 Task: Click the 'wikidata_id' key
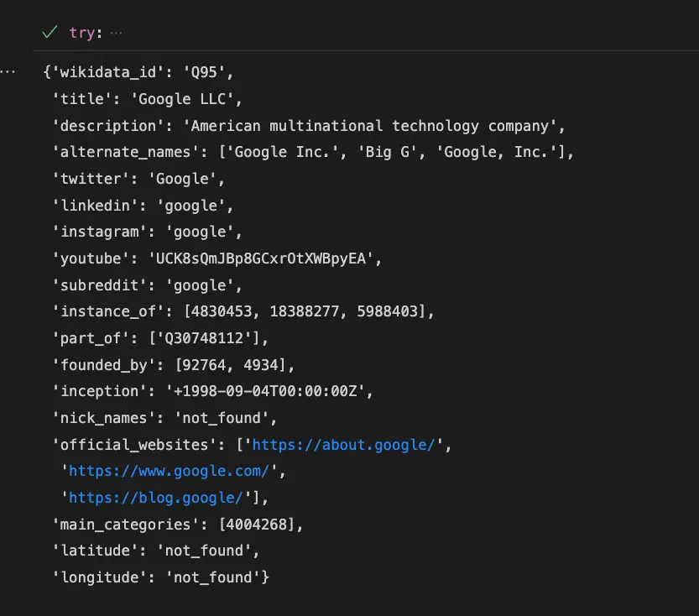108,72
